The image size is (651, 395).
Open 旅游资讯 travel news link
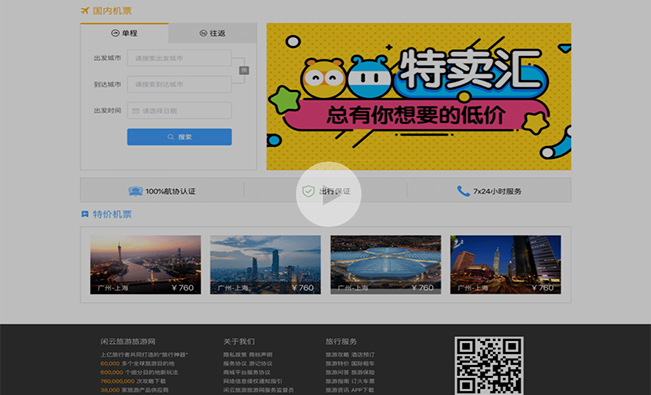tap(337, 390)
